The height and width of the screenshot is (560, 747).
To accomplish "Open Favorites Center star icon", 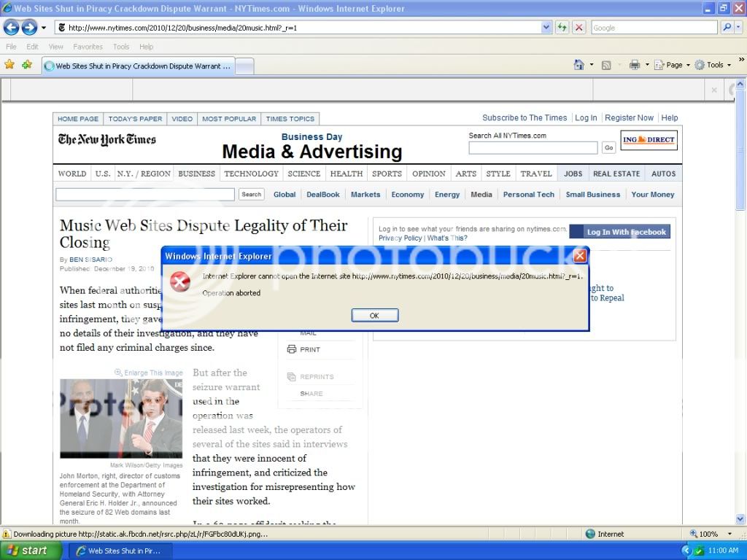I will point(9,65).
